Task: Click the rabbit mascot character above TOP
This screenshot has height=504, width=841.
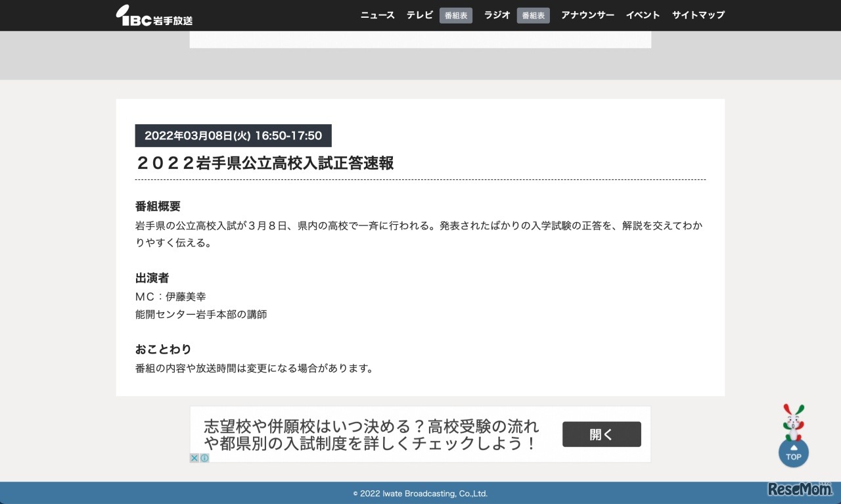Action: coord(794,420)
